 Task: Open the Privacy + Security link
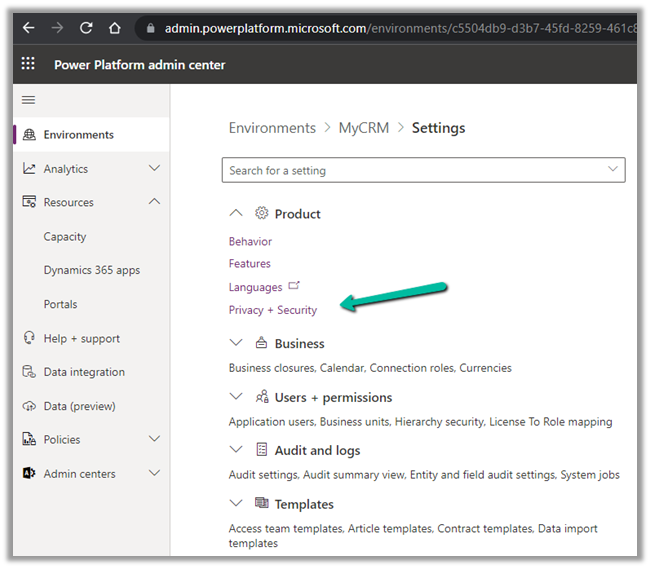click(x=272, y=310)
